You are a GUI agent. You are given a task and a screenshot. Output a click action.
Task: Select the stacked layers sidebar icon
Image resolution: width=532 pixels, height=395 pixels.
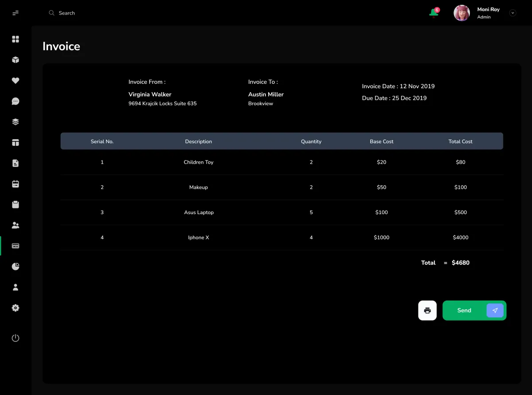pos(16,122)
